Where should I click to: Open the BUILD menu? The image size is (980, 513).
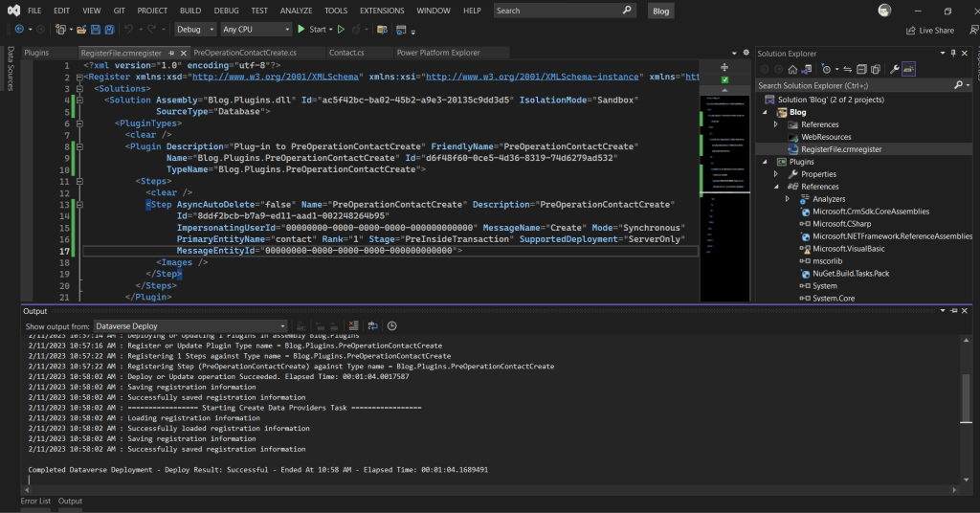pyautogui.click(x=190, y=11)
